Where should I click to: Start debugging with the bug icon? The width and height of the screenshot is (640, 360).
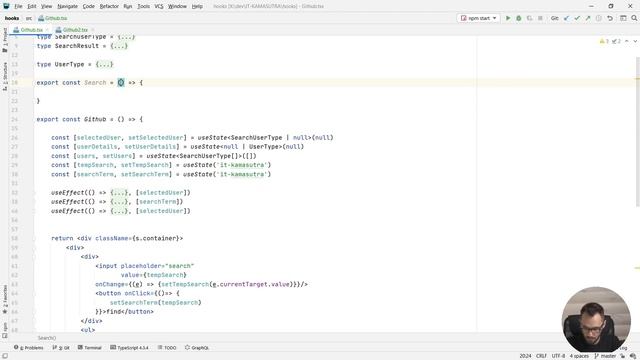tap(519, 18)
